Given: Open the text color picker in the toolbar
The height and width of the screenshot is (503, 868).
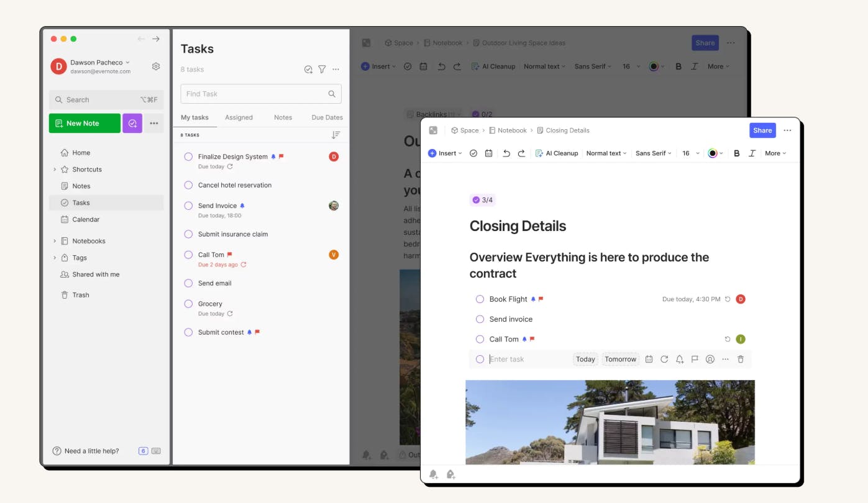Looking at the screenshot, I should pos(715,153).
